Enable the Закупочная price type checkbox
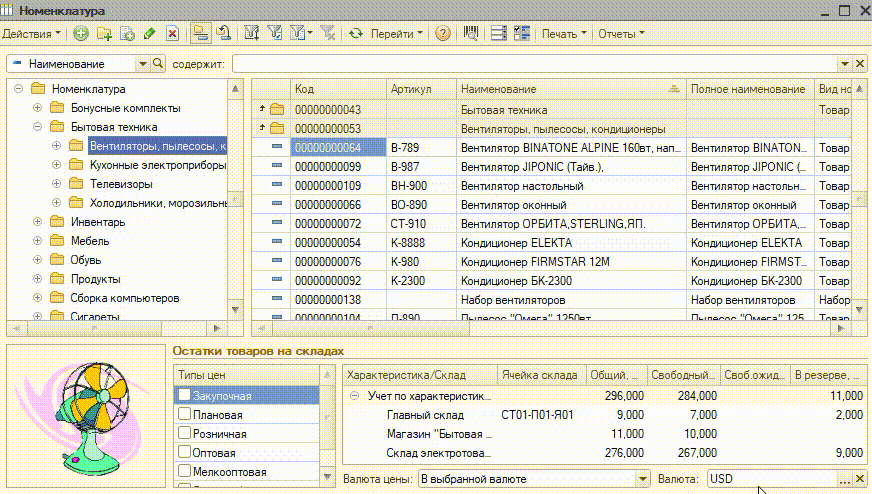872x494 pixels. [184, 396]
